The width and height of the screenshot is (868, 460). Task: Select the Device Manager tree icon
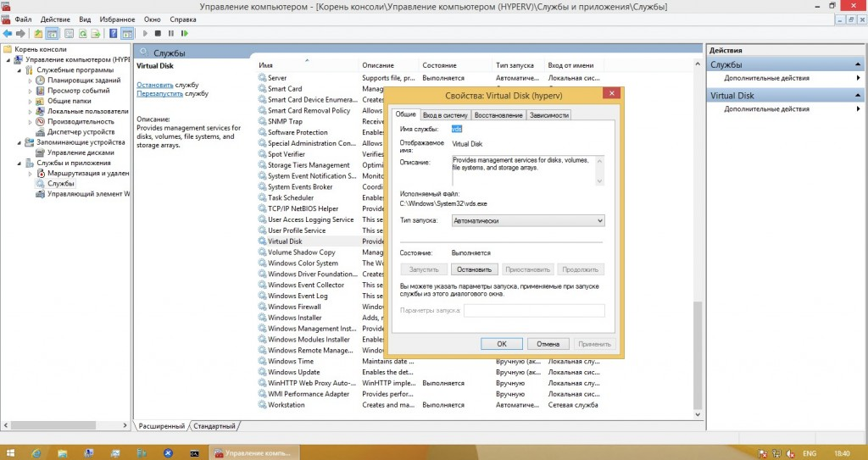pos(41,132)
